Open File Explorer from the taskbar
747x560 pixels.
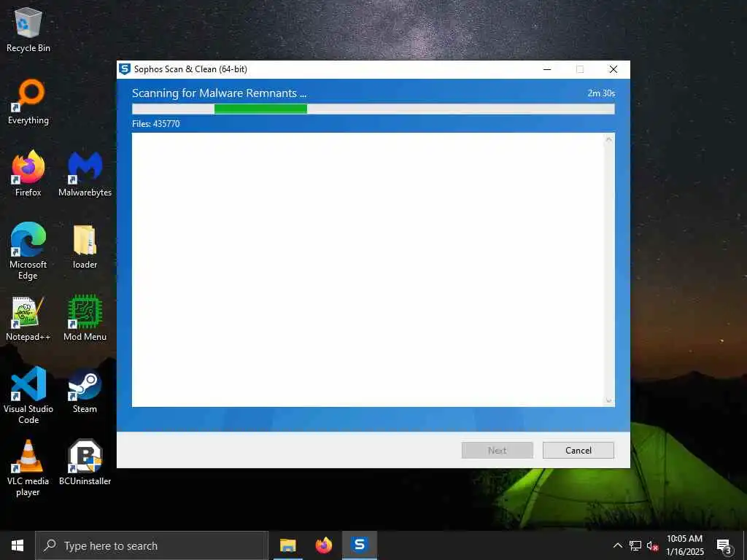287,545
